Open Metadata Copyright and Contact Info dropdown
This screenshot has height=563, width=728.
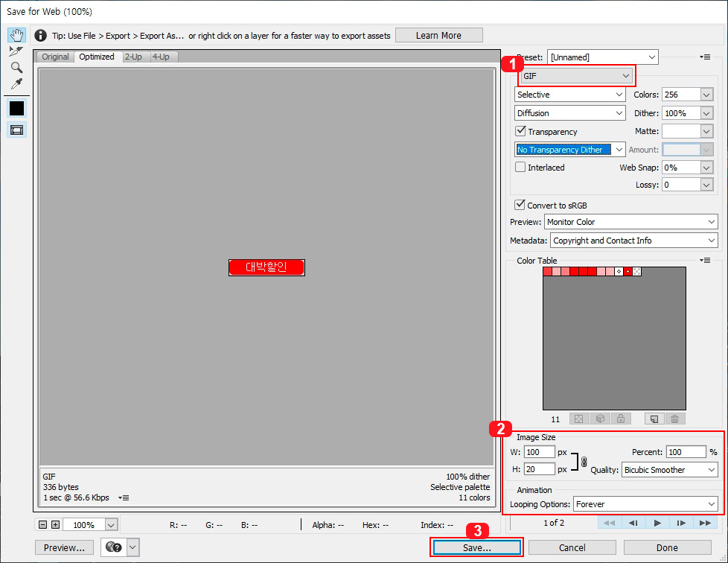[634, 241]
